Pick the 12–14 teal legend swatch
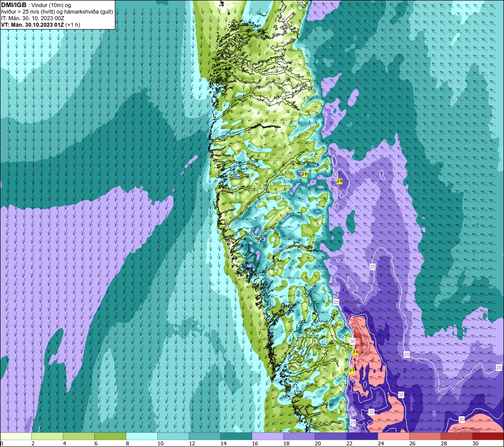The width and height of the screenshot is (504, 447). [205, 436]
